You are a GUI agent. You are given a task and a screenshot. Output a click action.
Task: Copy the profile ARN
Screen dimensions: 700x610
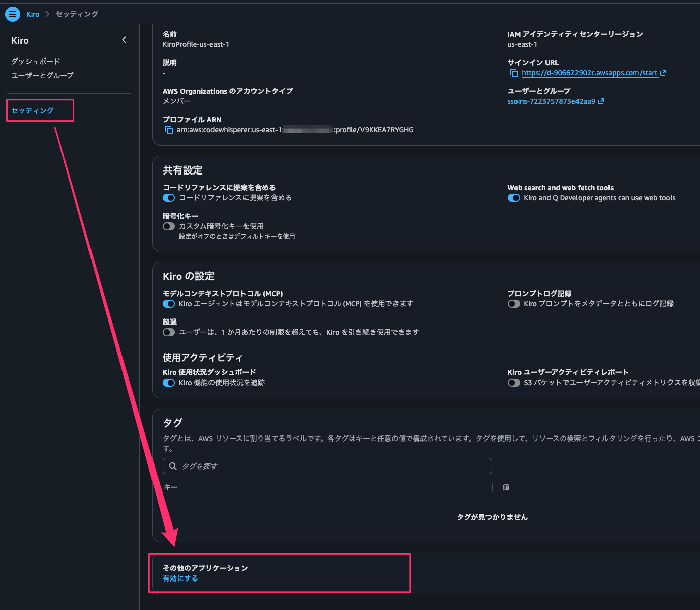pyautogui.click(x=169, y=130)
